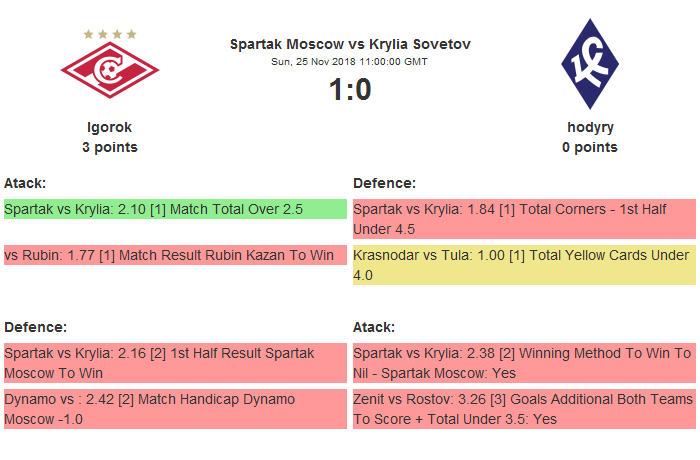Click the yellow Total Yellow Cards Under 4.0 bet
This screenshot has height=460, width=700.
[524, 264]
